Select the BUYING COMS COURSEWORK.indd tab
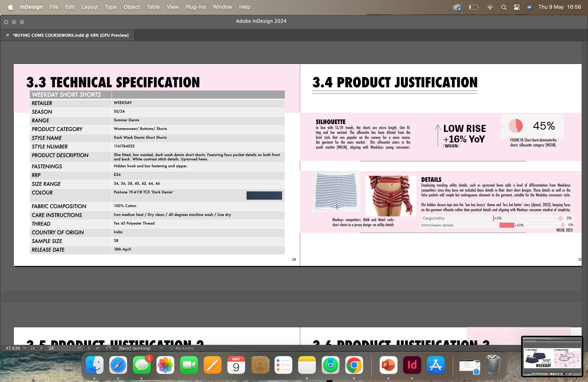 pyautogui.click(x=71, y=35)
